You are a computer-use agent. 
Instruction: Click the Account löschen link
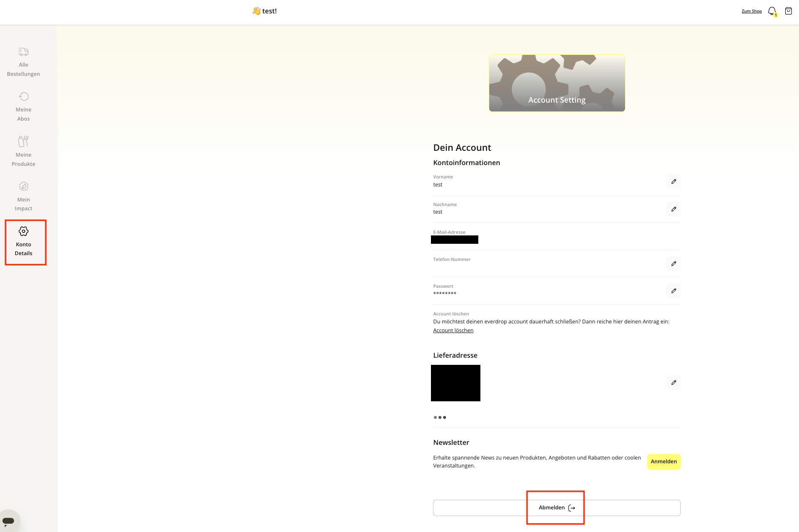coord(453,331)
